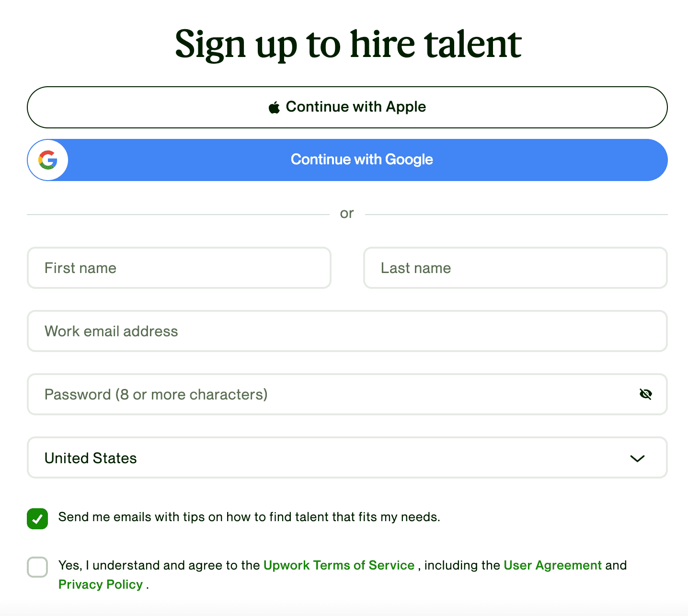Click the Password input field

click(347, 394)
